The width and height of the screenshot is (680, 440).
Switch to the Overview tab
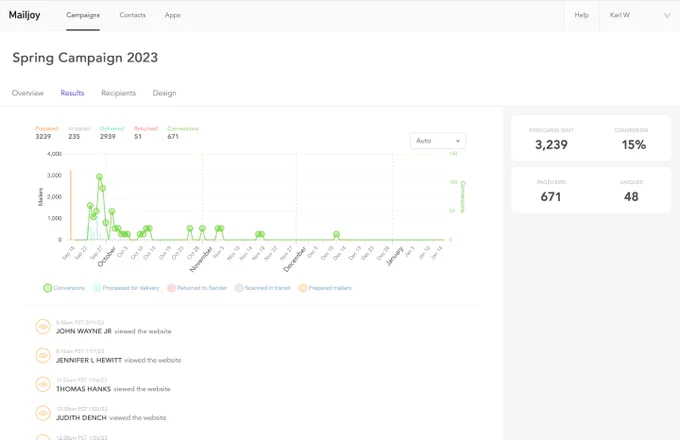(28, 93)
